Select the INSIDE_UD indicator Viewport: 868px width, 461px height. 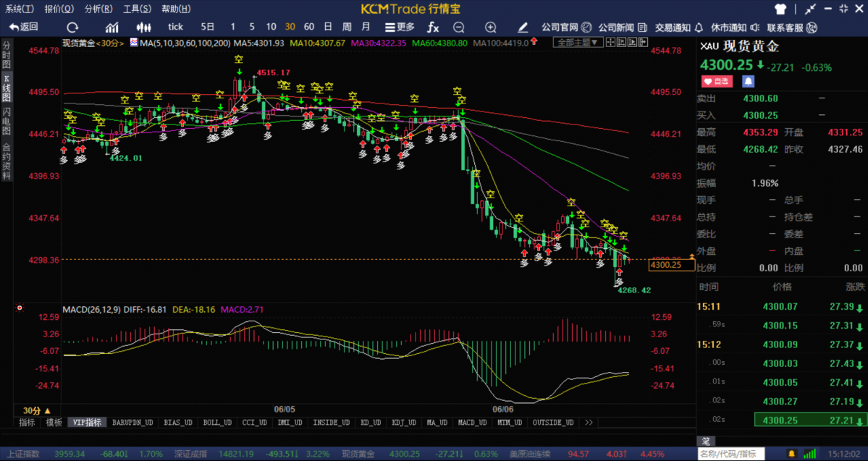coord(331,422)
